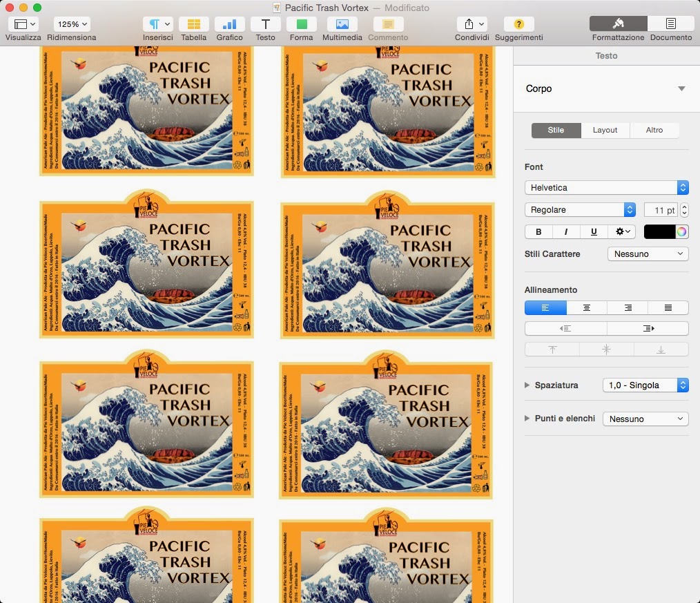Align text to top vertically
The image size is (700, 603).
click(x=552, y=350)
